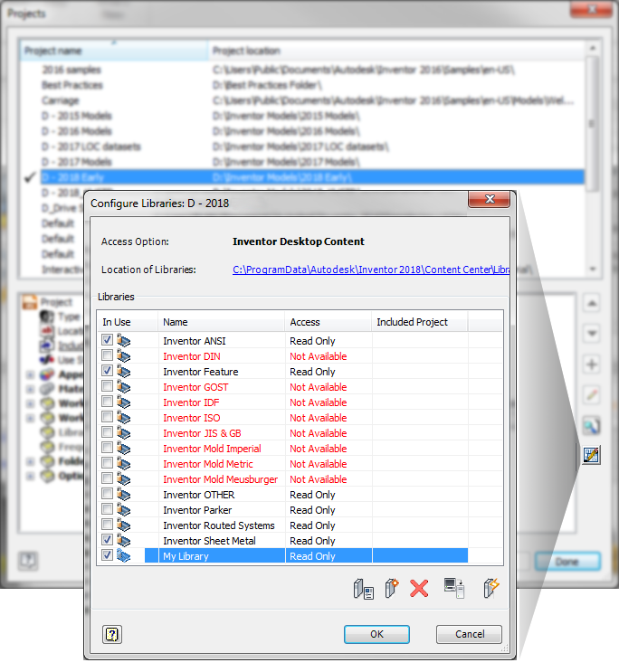This screenshot has width=619, height=672.
Task: Click the library icon in Inventor Feature row
Action: coord(124,372)
